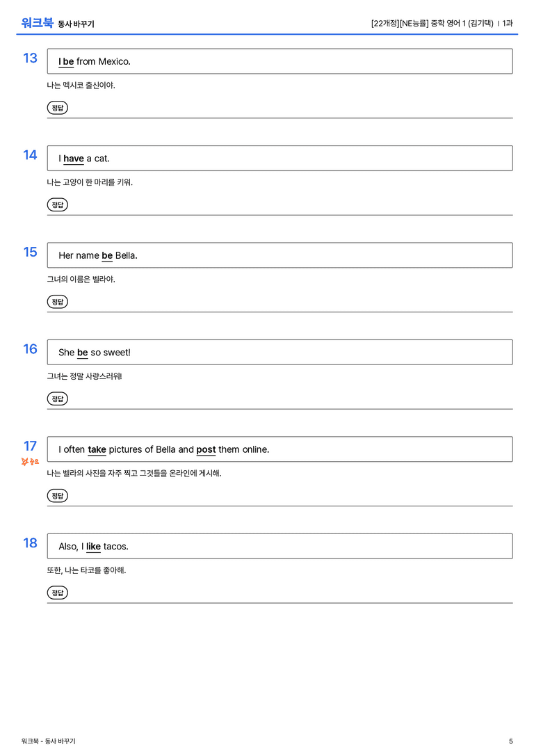Select the 'I be from Mexico.' sentence box
534x756 pixels.
point(280,61)
